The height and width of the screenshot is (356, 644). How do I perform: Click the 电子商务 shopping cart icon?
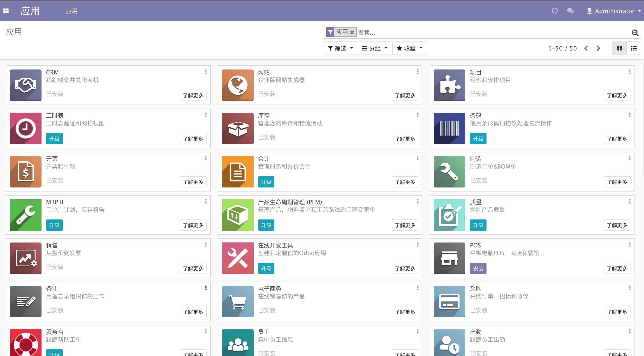coord(238,301)
